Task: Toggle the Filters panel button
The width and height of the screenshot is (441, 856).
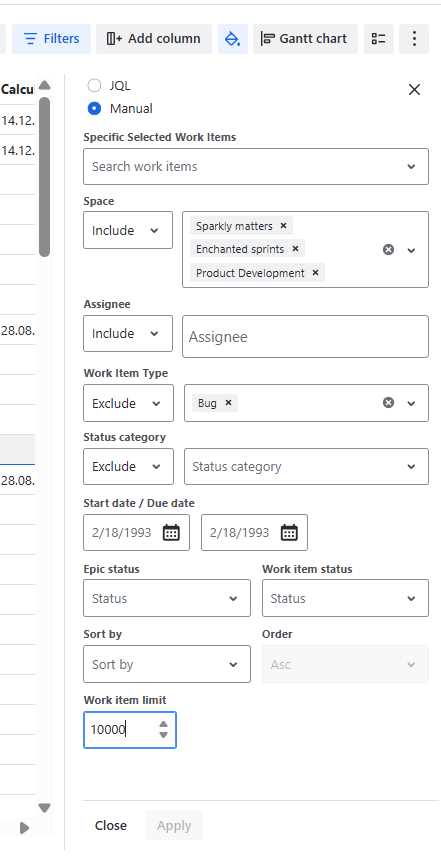Action: [51, 39]
